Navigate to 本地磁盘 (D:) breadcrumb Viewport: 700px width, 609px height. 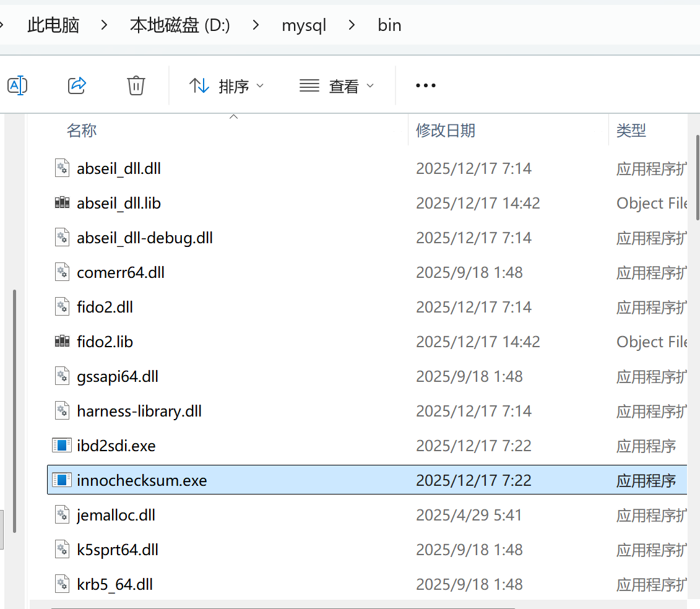click(180, 25)
